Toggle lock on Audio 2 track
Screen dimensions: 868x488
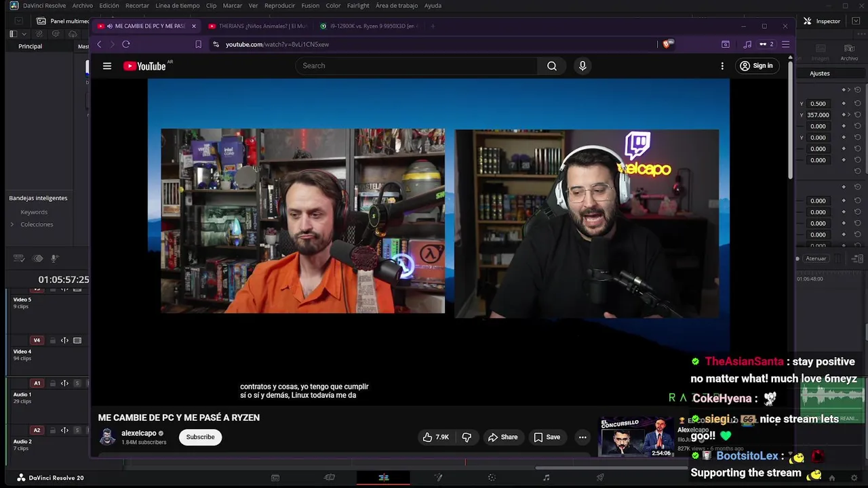52,430
